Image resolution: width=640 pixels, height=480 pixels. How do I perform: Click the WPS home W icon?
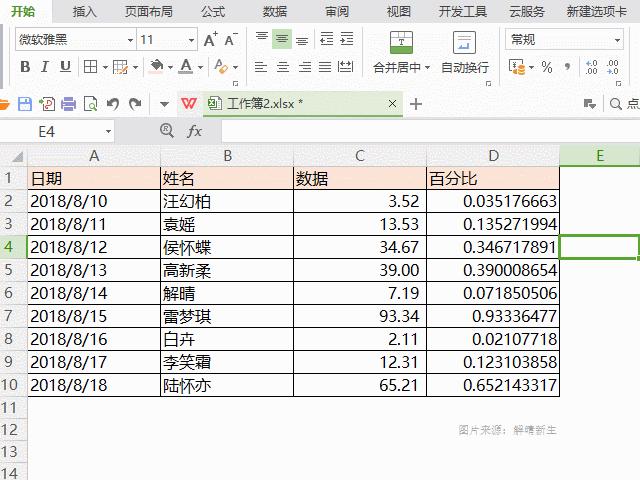point(189,104)
